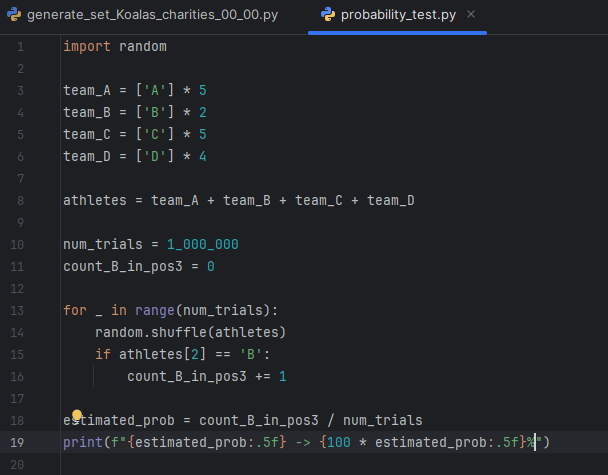Image resolution: width=608 pixels, height=475 pixels.
Task: Click the 'import' keyword on line 1
Action: pos(87,47)
